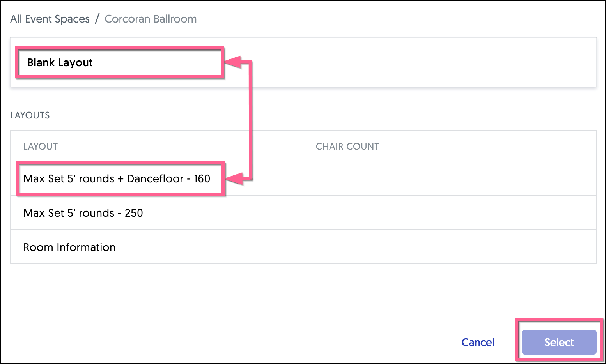Image resolution: width=606 pixels, height=364 pixels.
Task: Select the Max Set 5' rounds + Dancefloor - 160 layout
Action: pyautogui.click(x=117, y=178)
